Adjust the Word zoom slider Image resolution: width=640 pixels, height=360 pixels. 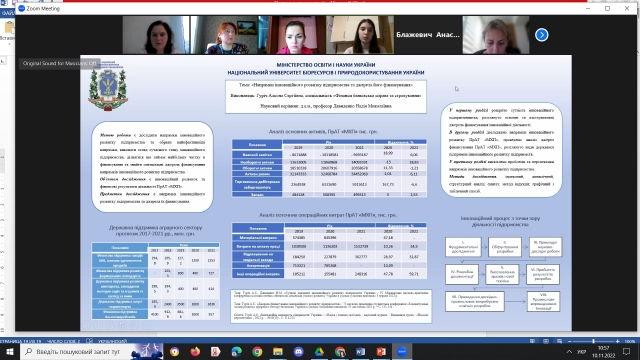click(593, 341)
